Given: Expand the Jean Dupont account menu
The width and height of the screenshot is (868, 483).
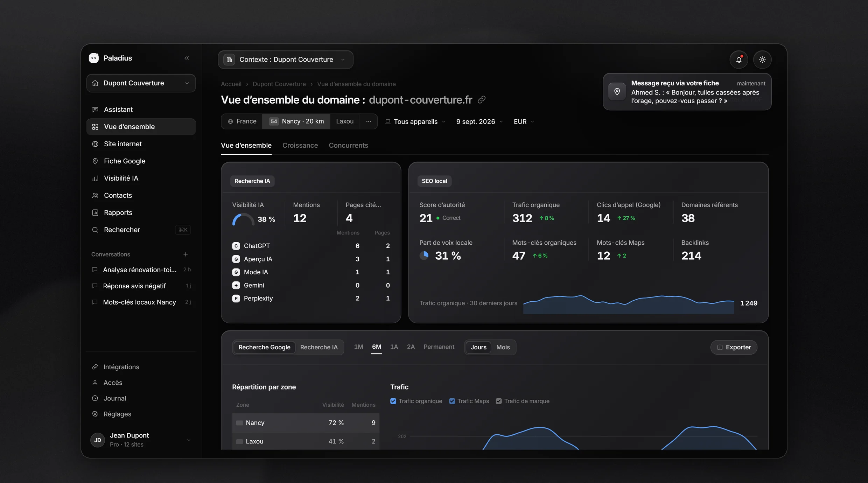Looking at the screenshot, I should click(x=141, y=440).
